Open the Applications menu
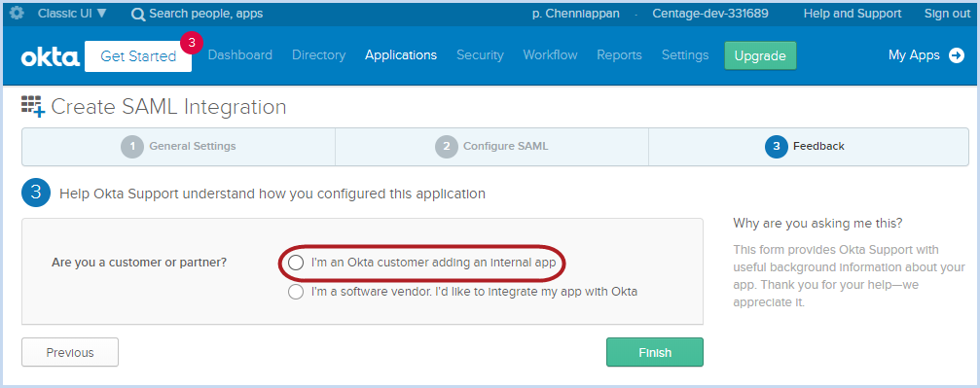This screenshot has width=980, height=388. pyautogui.click(x=401, y=55)
